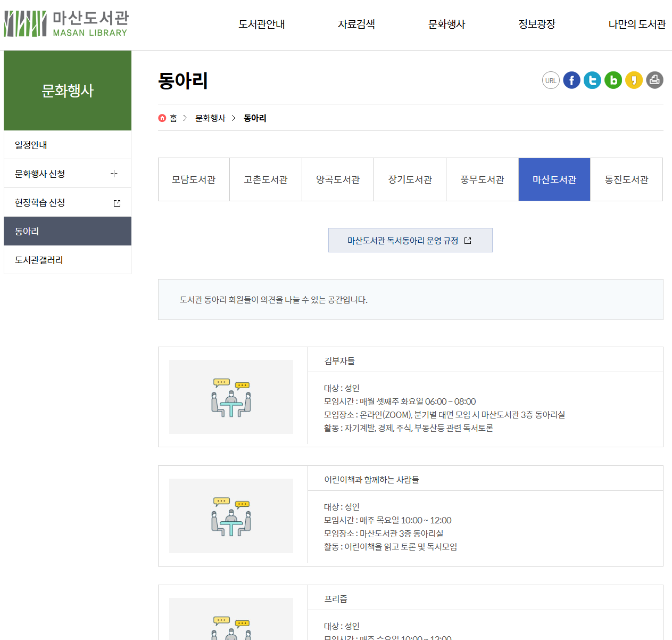Share page on KakaoStory
The height and width of the screenshot is (640, 672).
pyautogui.click(x=634, y=80)
